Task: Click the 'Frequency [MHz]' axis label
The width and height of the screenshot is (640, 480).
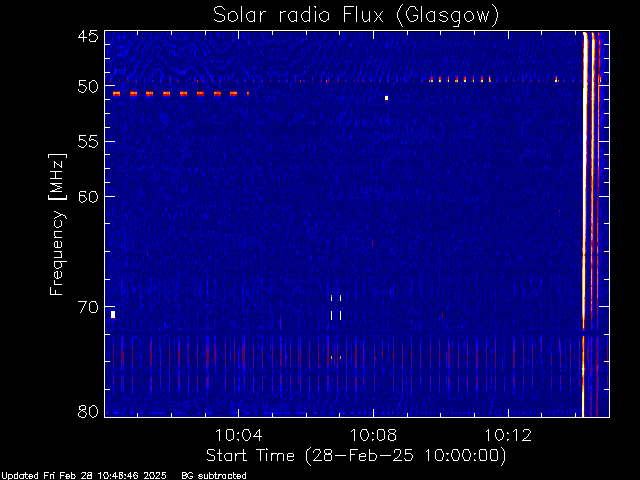Action: coord(58,224)
